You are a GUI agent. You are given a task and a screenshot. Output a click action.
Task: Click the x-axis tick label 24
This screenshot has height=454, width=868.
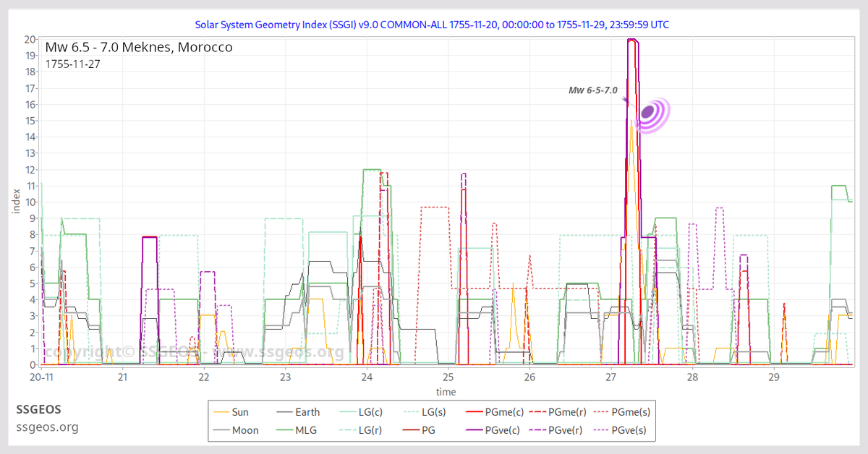click(x=367, y=377)
